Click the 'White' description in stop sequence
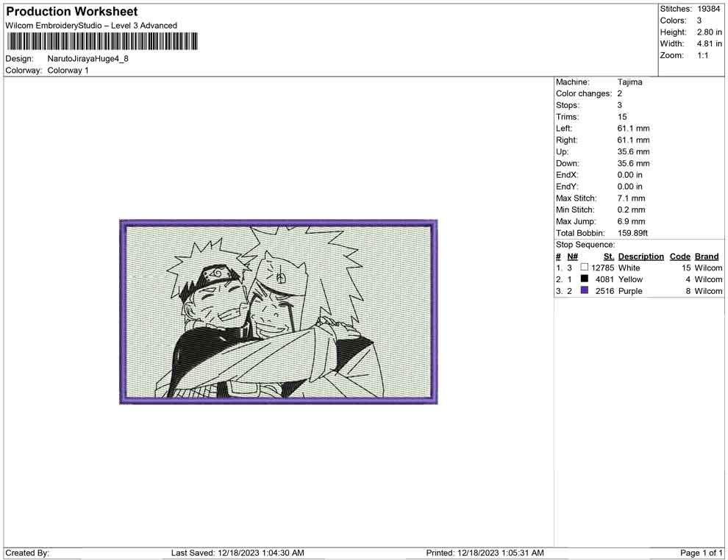The width and height of the screenshot is (728, 560). pyautogui.click(x=629, y=268)
